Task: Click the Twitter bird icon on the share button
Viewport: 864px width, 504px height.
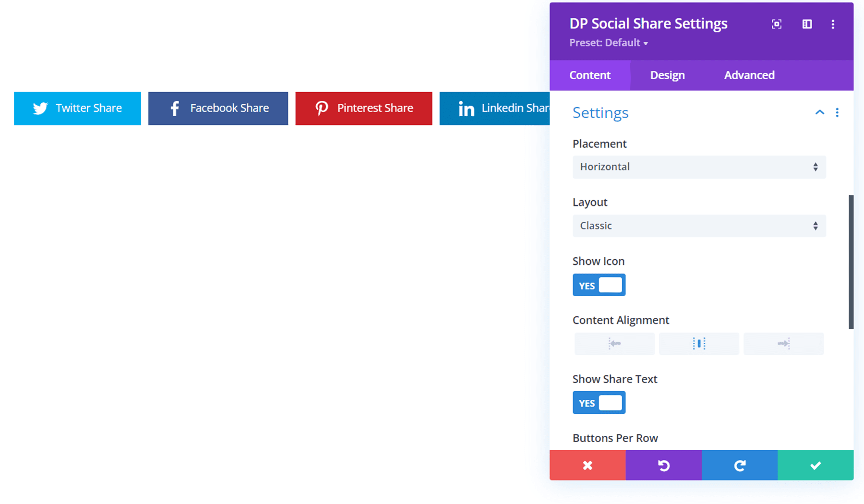Action: tap(40, 108)
